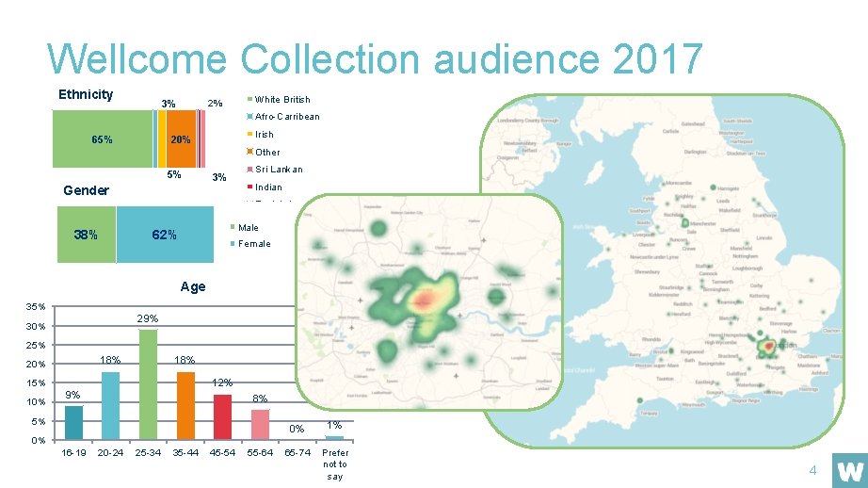
Task: Click the red hotspot on the London heatmap
Action: (423, 301)
